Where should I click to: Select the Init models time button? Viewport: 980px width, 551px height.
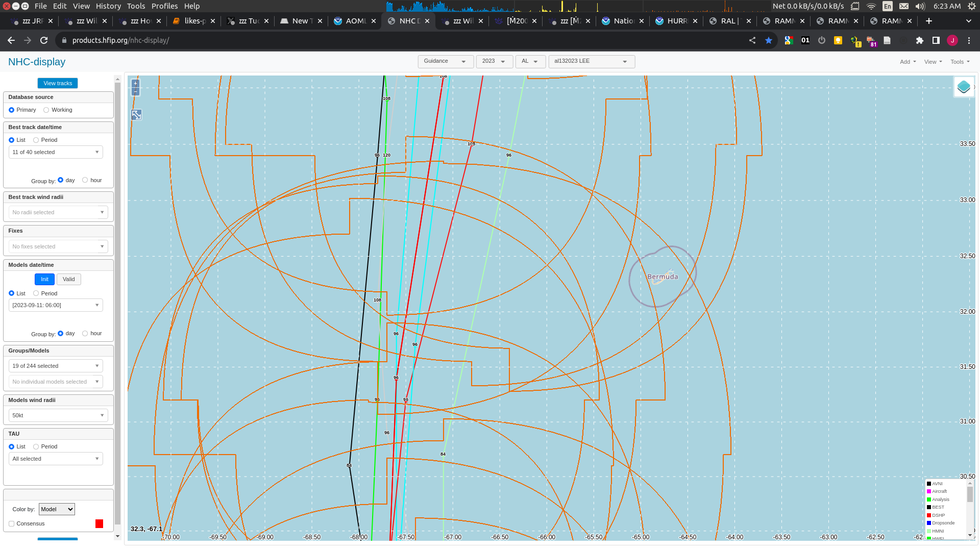pyautogui.click(x=44, y=279)
